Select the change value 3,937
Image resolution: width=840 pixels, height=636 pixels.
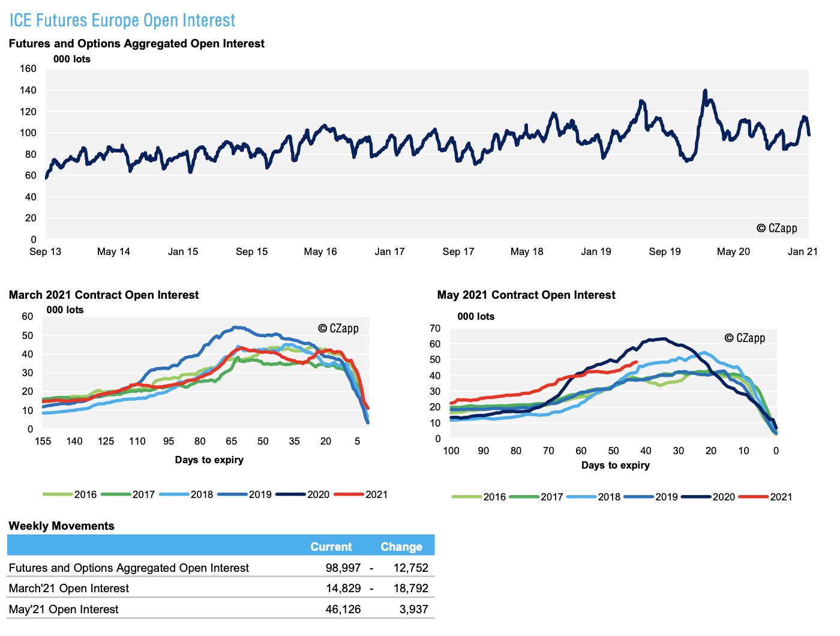tap(414, 609)
